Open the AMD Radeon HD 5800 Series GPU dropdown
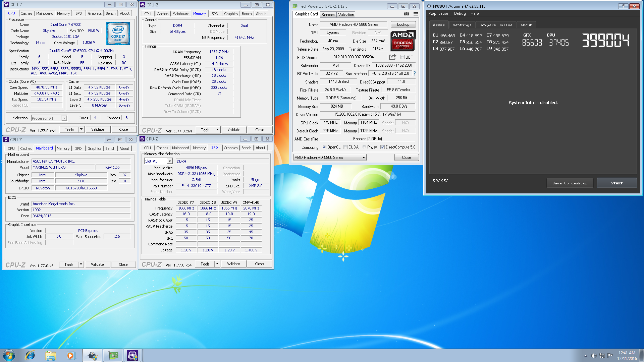This screenshot has width=644, height=362. click(330, 158)
